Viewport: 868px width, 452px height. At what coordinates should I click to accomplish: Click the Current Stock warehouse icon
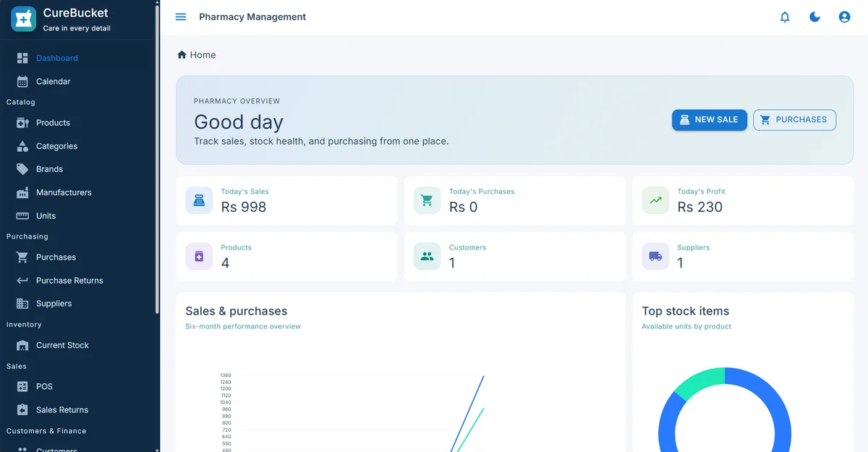(x=22, y=346)
